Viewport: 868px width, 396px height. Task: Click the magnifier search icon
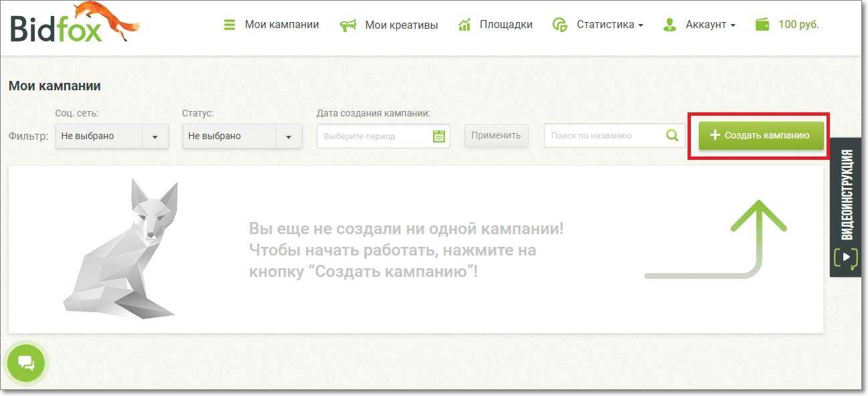[672, 135]
